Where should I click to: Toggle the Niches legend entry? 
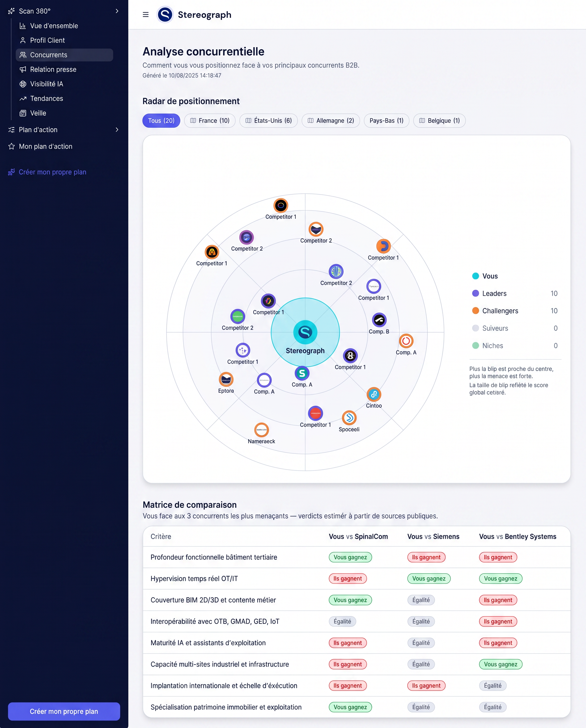click(514, 346)
